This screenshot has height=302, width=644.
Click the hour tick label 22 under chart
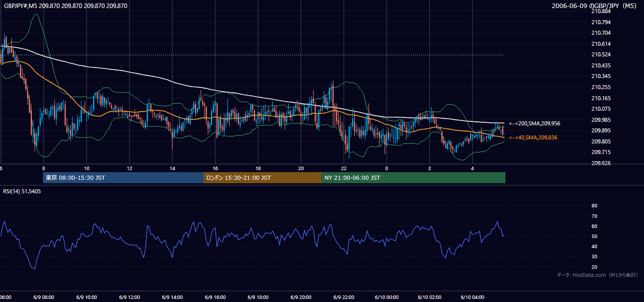tap(344, 168)
